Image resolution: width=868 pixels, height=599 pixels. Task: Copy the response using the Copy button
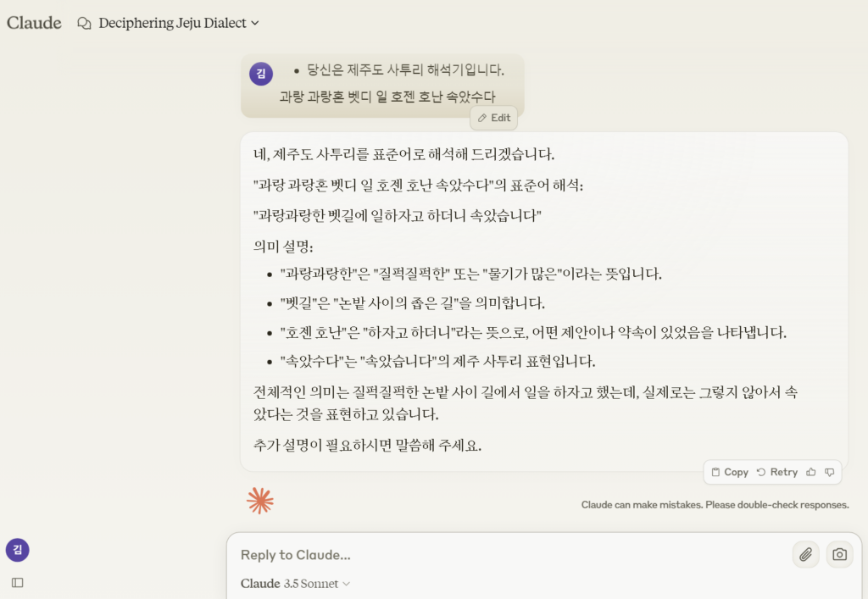click(730, 472)
